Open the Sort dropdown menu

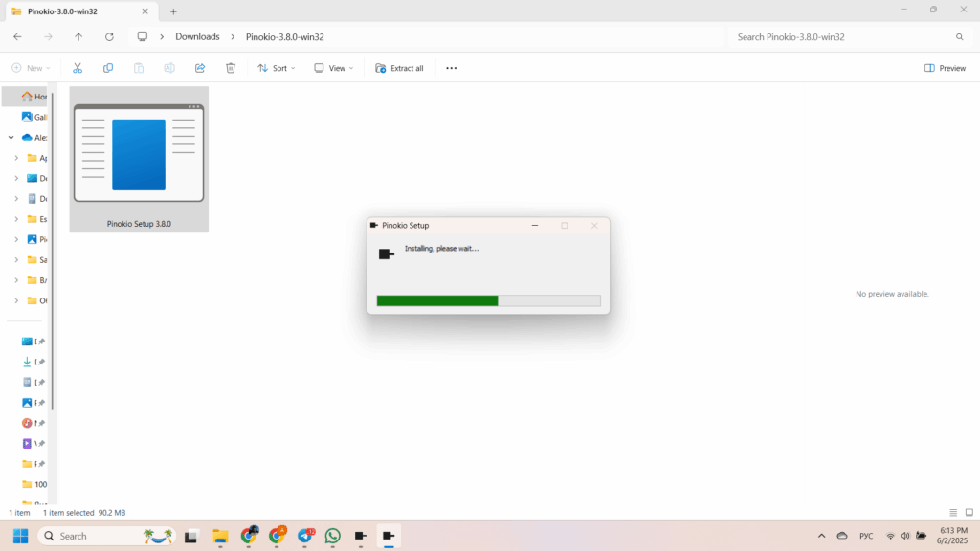point(277,68)
